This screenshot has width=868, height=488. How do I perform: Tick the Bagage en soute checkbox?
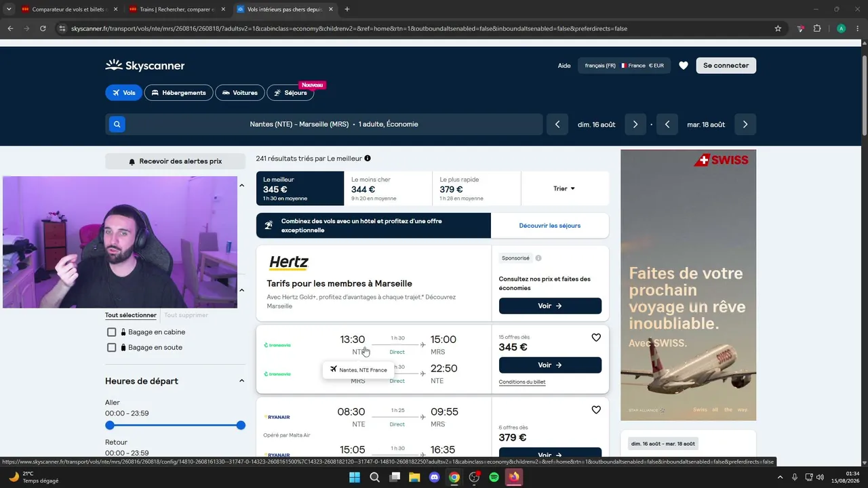[x=112, y=348]
